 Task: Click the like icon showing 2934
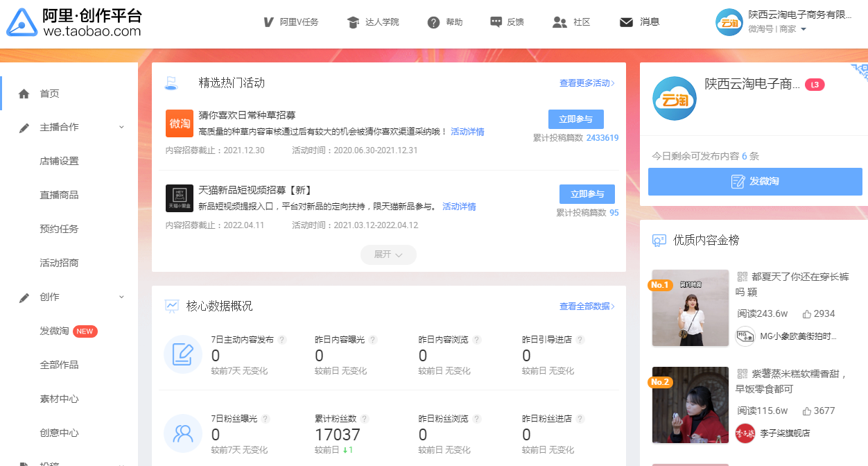tap(806, 313)
